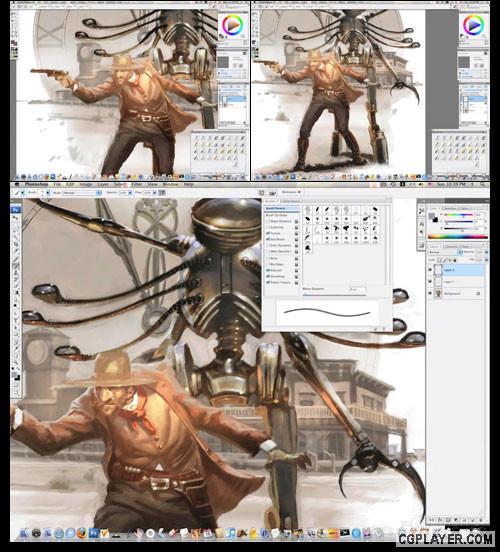Open the Layers panel Opacity dropdown
This screenshot has height=552, width=500.
point(487,252)
